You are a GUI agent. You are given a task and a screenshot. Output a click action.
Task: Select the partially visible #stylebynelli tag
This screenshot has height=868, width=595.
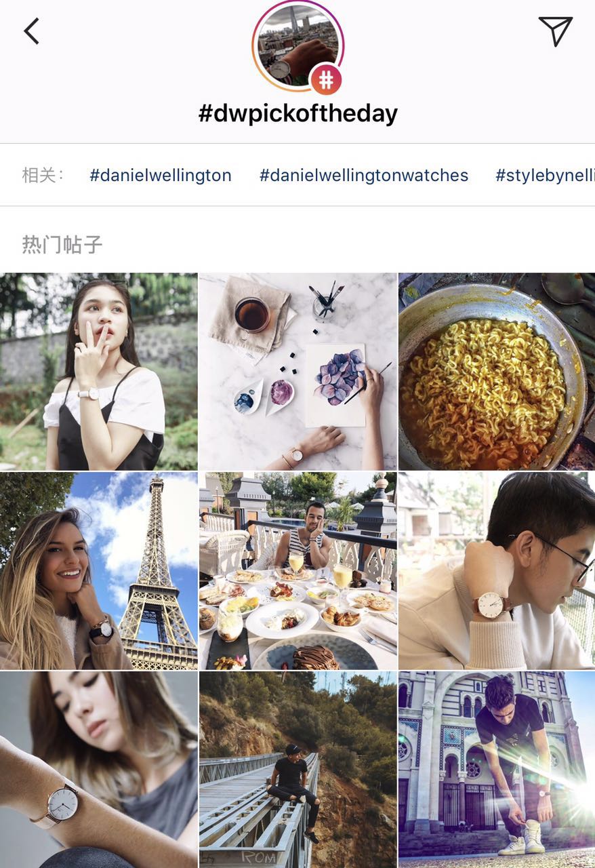click(x=545, y=175)
